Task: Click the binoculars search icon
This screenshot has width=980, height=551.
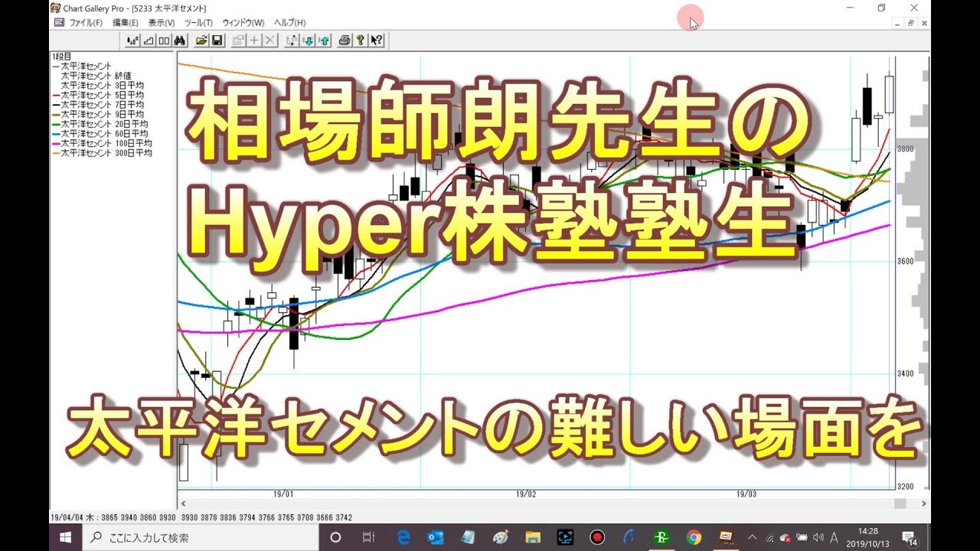Action: coord(180,41)
